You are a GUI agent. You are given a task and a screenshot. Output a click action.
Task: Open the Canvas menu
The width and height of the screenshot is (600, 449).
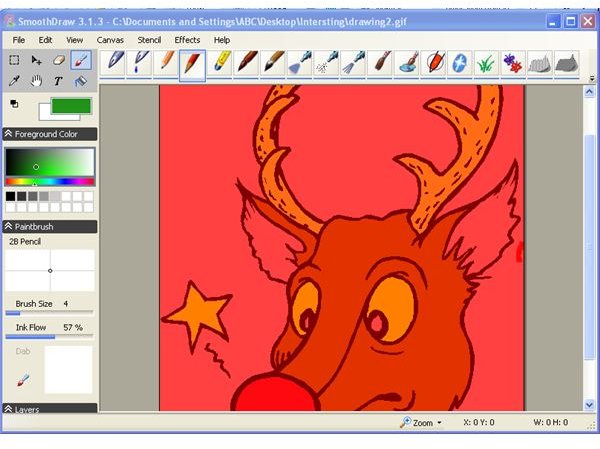[110, 40]
